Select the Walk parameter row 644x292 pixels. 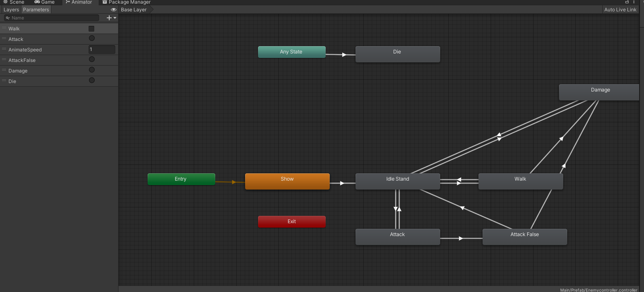[x=59, y=29]
